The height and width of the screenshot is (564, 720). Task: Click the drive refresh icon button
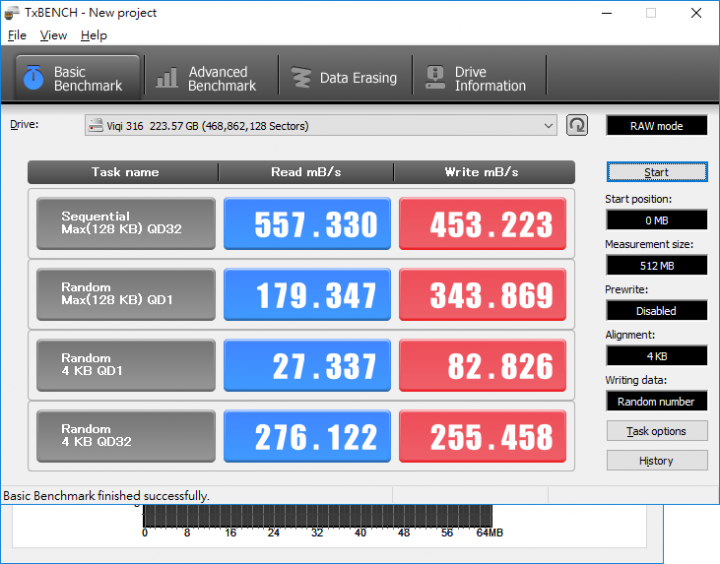[577, 125]
